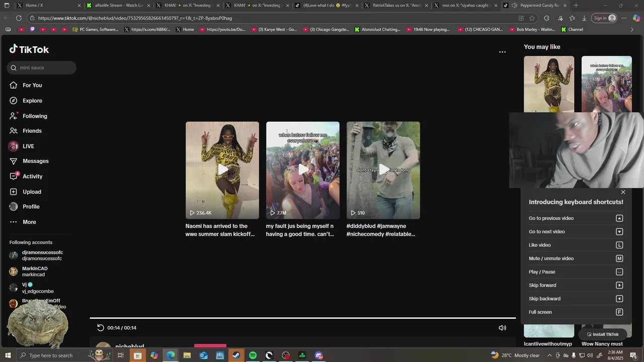Switch to the 'aflaxlife Stream' tab
The width and height of the screenshot is (644, 362).
pyautogui.click(x=118, y=6)
